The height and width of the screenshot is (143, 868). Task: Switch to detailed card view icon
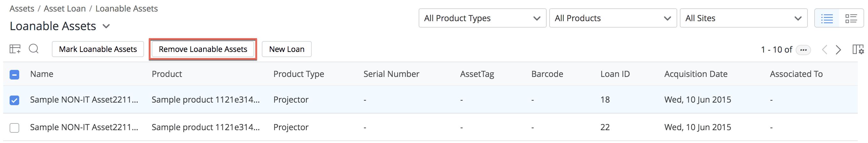tap(851, 18)
